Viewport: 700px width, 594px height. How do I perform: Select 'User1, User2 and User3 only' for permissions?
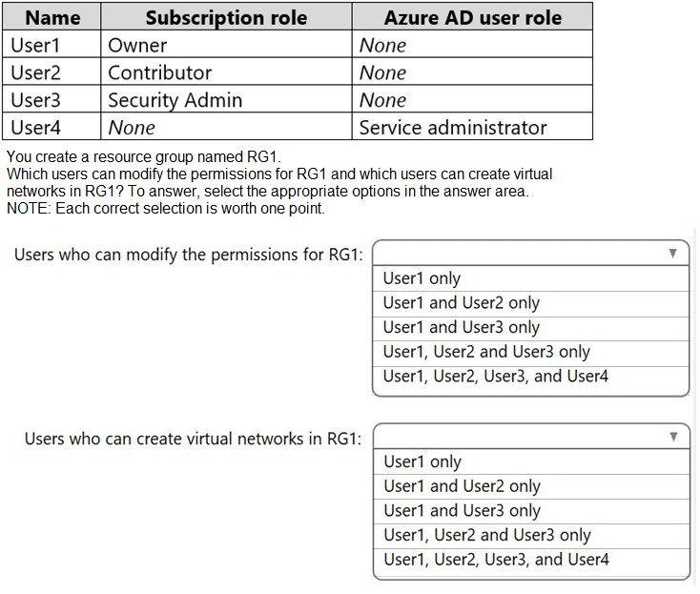coord(530,353)
